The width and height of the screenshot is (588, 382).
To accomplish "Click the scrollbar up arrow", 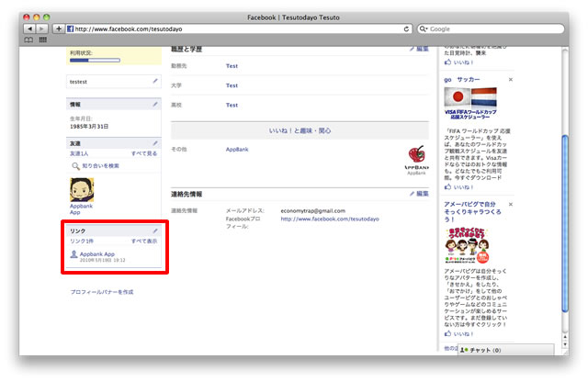I will tap(565, 337).
